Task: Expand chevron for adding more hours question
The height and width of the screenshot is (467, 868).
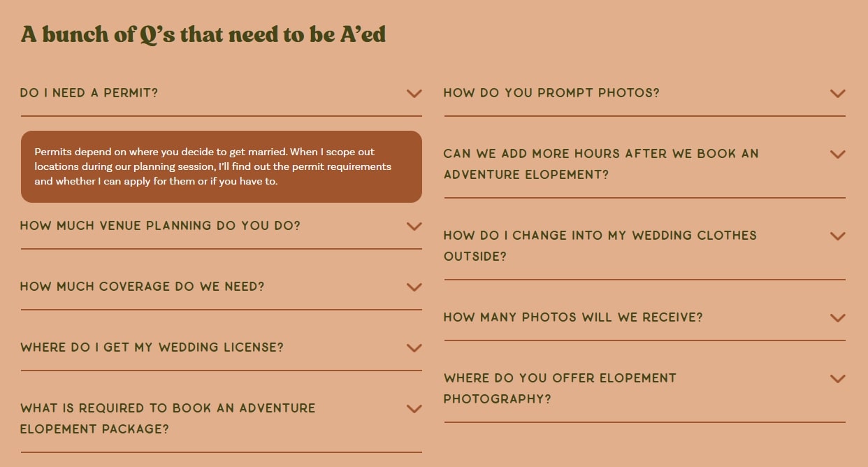Action: click(837, 155)
